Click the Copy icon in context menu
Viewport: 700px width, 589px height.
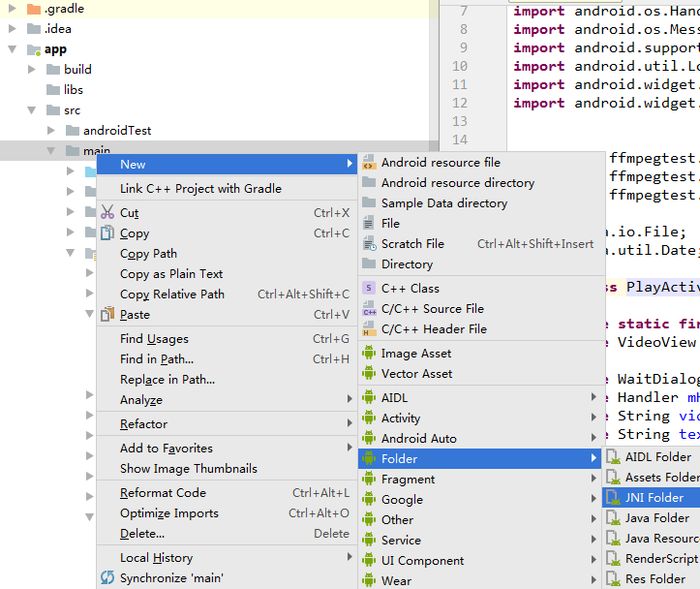point(108,233)
